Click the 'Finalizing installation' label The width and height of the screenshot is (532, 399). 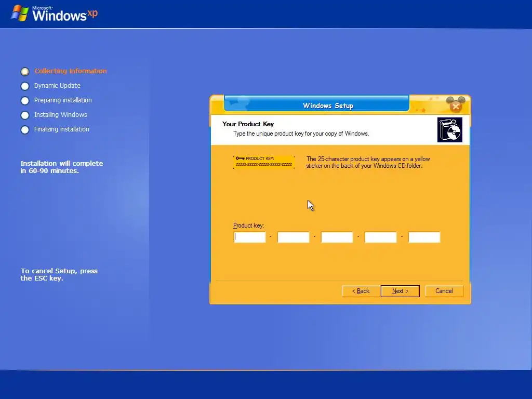coord(61,129)
